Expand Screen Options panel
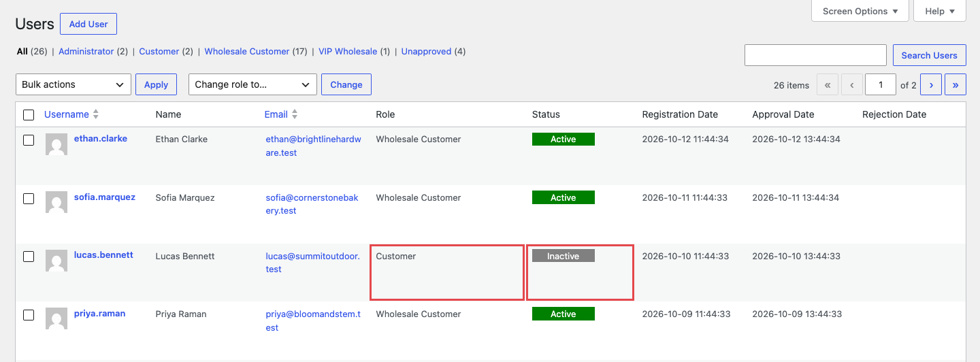 coord(860,11)
